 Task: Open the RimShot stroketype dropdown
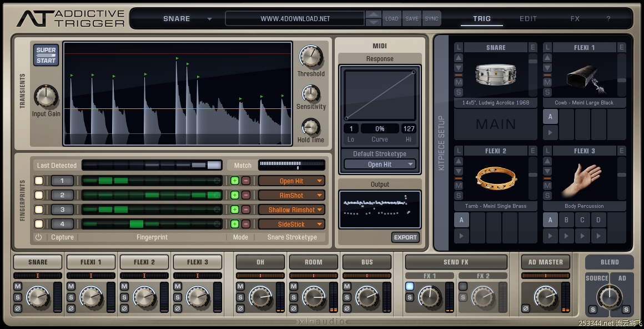pos(291,195)
